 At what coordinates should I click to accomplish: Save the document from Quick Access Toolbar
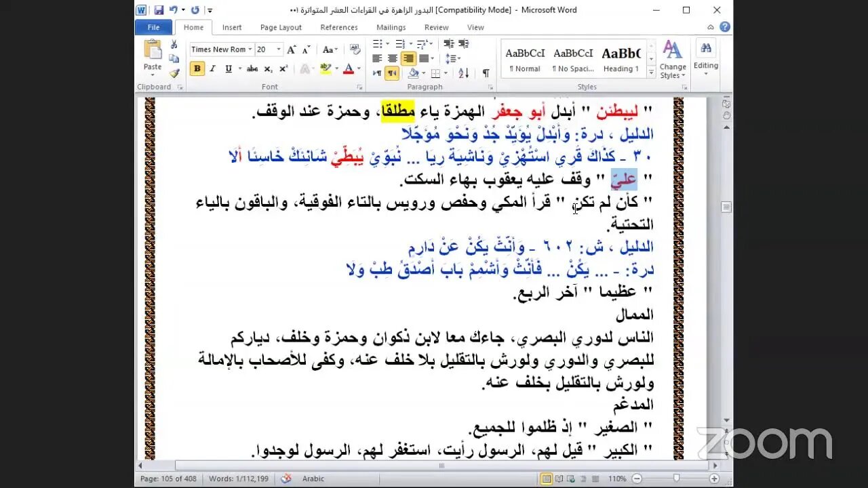click(x=159, y=10)
